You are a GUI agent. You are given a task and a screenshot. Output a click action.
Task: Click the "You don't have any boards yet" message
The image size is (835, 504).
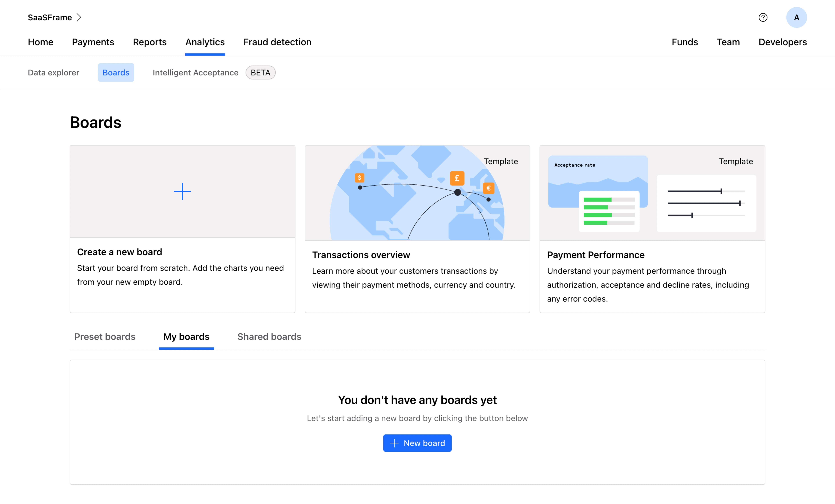tap(417, 400)
